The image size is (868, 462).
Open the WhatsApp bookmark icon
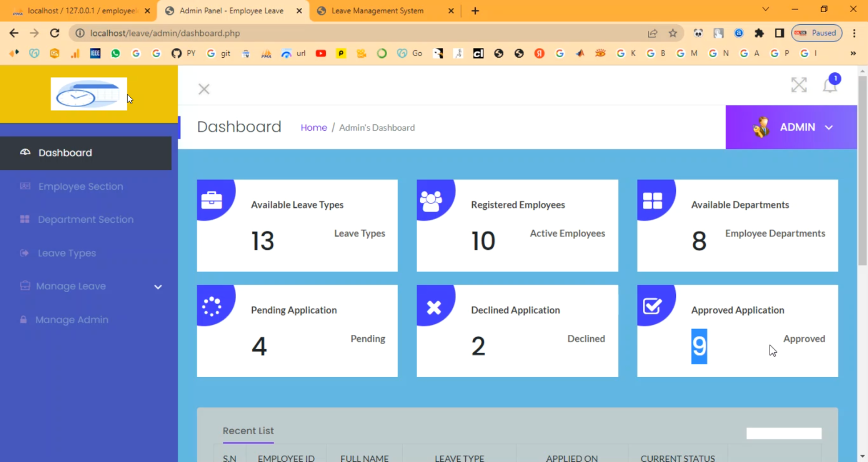point(116,53)
